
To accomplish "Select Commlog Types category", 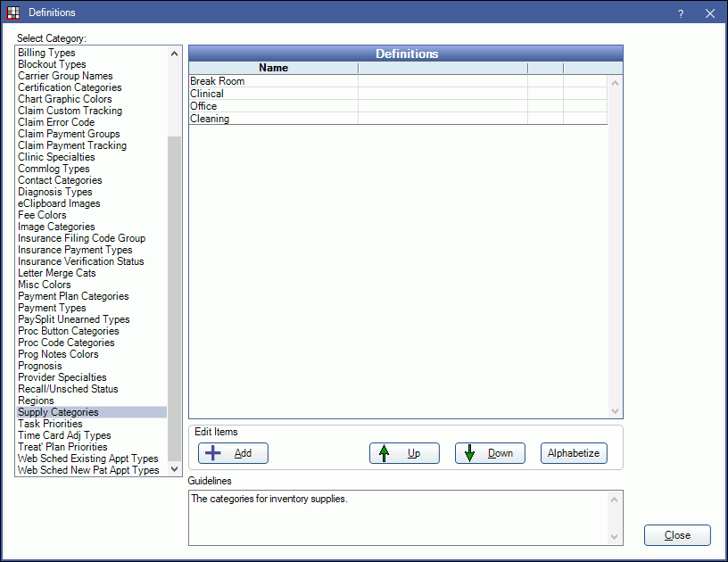I will tap(92, 169).
